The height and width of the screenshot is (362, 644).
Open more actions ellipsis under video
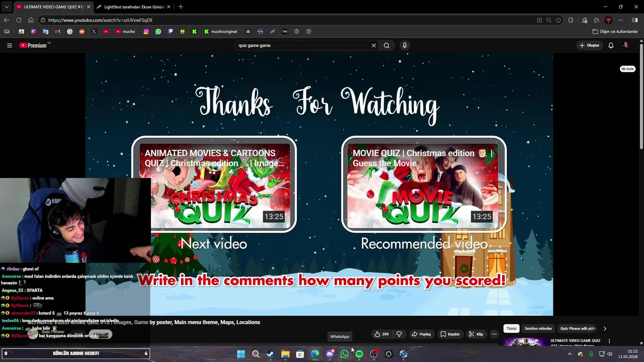coord(494,334)
